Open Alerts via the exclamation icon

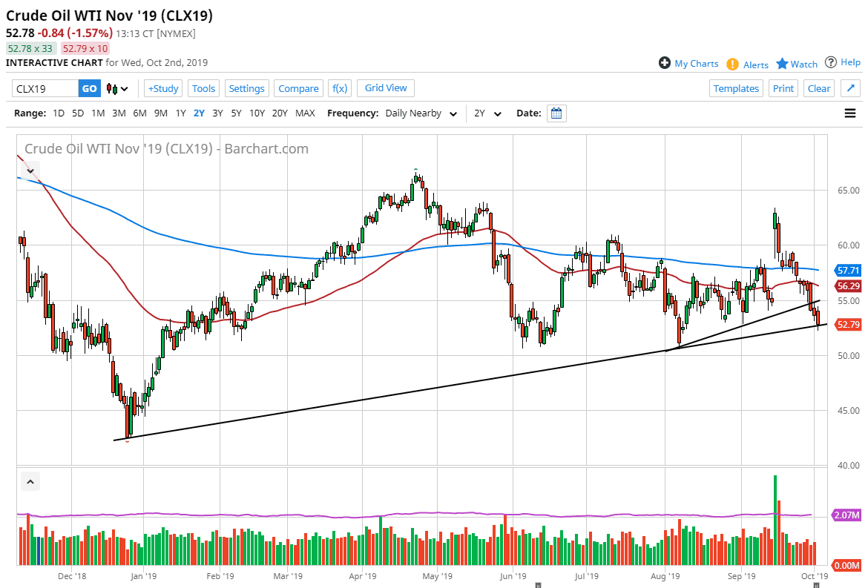pyautogui.click(x=733, y=65)
